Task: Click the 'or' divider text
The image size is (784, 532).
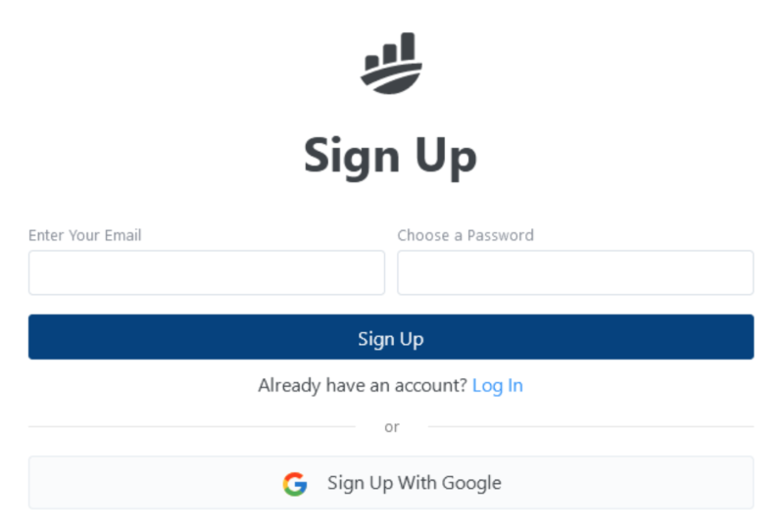Action: (x=392, y=427)
